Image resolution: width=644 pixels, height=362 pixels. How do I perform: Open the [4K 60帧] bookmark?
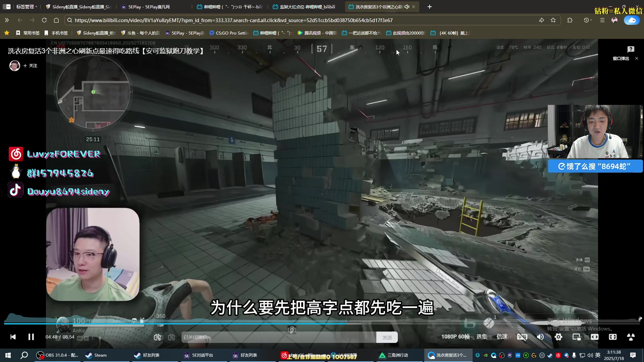point(450,33)
